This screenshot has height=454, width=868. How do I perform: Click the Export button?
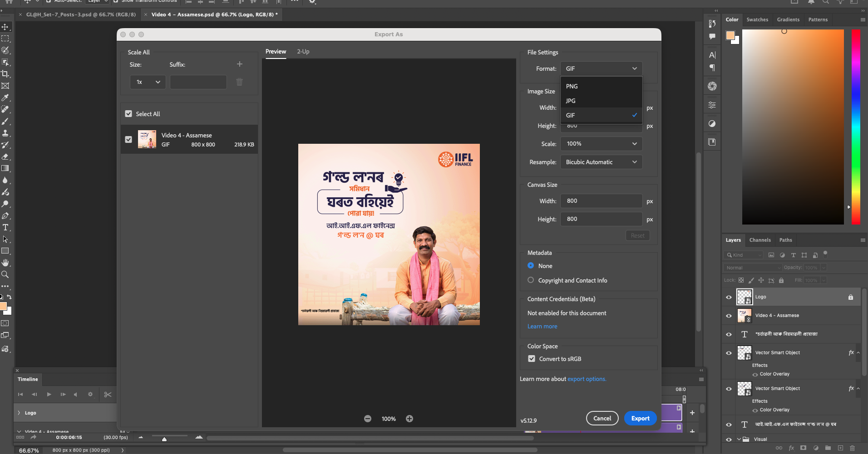pyautogui.click(x=641, y=418)
